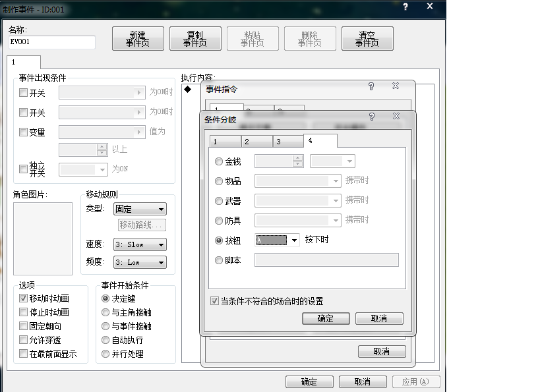Open the 频度 dropdown showing 3: Low
540x392 pixels.
tap(140, 262)
